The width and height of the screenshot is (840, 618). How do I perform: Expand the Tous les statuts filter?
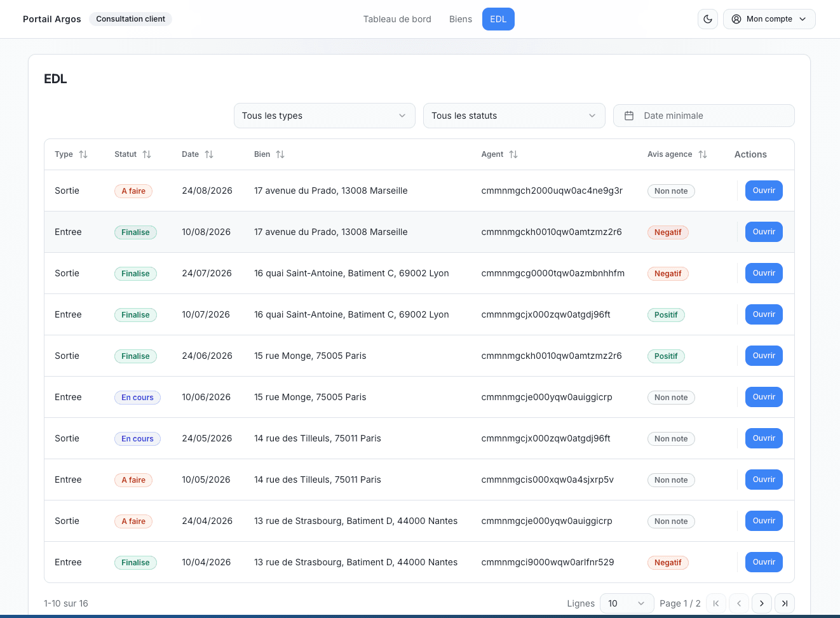(513, 116)
